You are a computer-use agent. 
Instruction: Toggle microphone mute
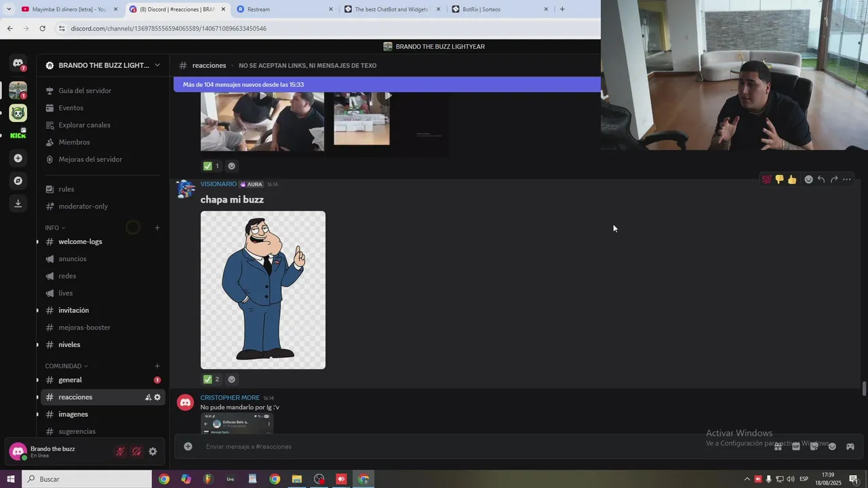point(120,451)
